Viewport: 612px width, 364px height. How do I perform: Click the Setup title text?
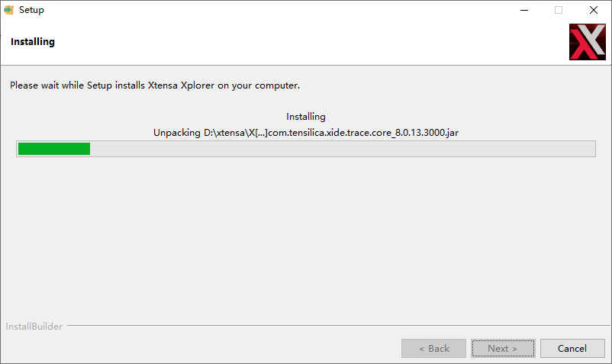coord(31,10)
